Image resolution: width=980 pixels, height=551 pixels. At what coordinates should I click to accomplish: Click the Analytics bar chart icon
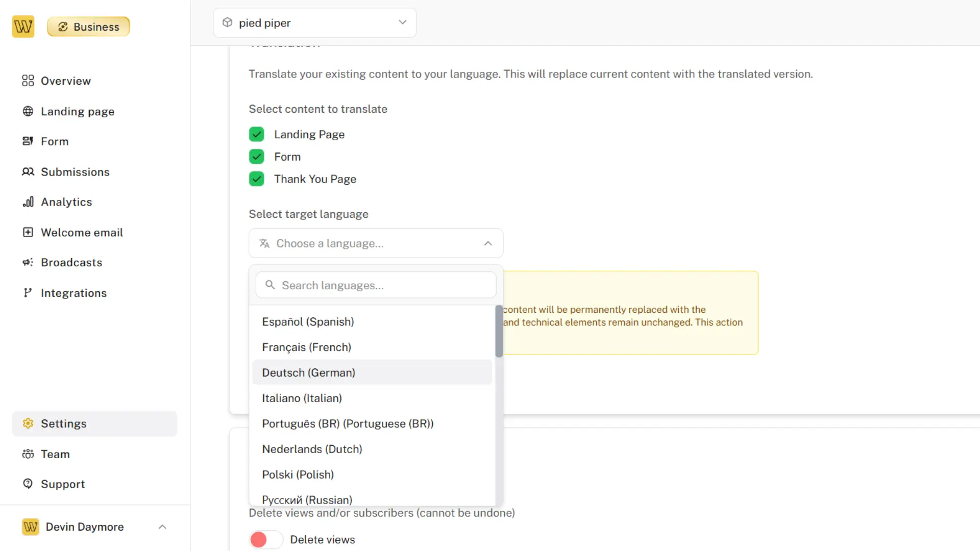click(28, 202)
